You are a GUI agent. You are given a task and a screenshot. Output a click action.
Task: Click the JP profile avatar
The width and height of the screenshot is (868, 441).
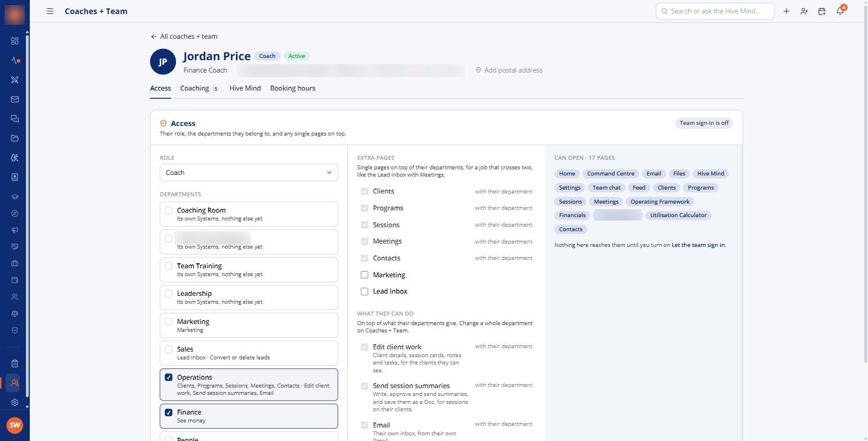(163, 62)
